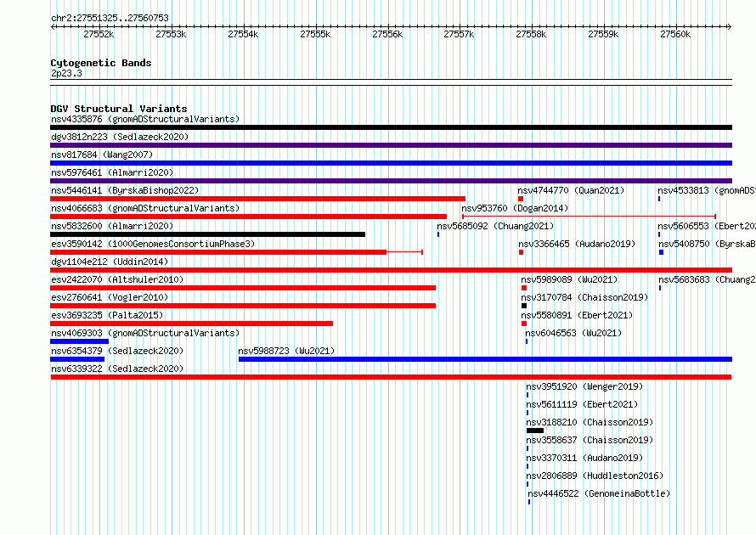Click esv3693235 (Palta2015) label
756x535 pixels.
pos(107,315)
